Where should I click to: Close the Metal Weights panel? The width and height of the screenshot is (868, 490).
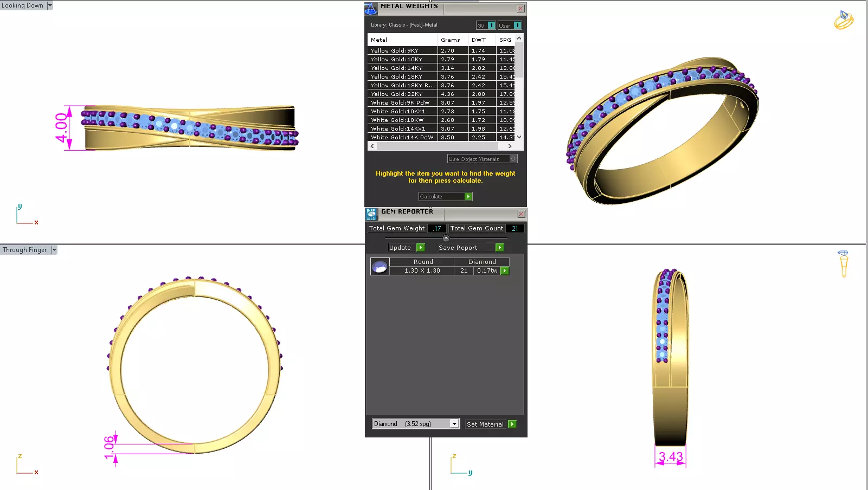click(x=521, y=8)
